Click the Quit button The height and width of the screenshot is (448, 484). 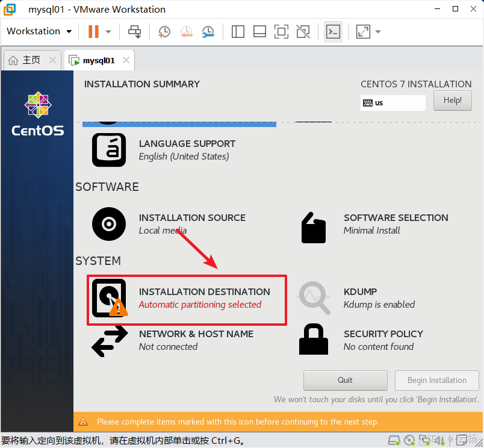coord(345,380)
